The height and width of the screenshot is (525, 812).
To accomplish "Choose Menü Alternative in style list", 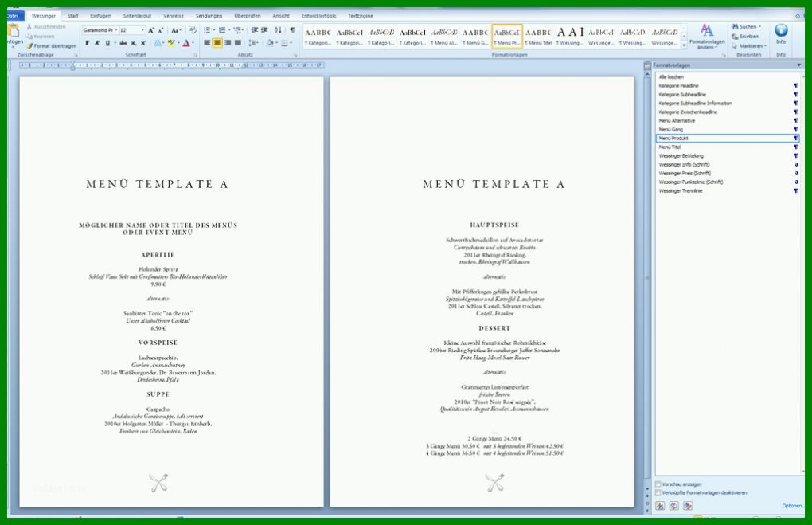I will point(727,121).
